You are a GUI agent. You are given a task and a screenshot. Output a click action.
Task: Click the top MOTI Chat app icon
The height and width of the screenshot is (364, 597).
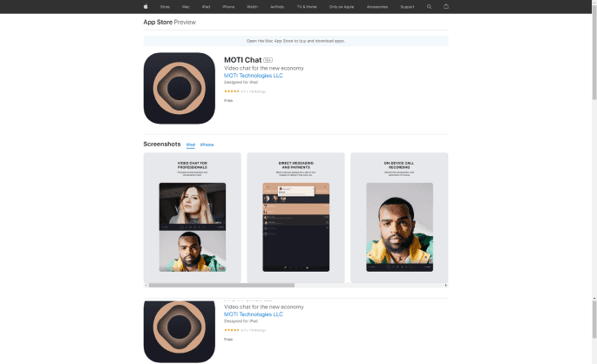pos(180,88)
